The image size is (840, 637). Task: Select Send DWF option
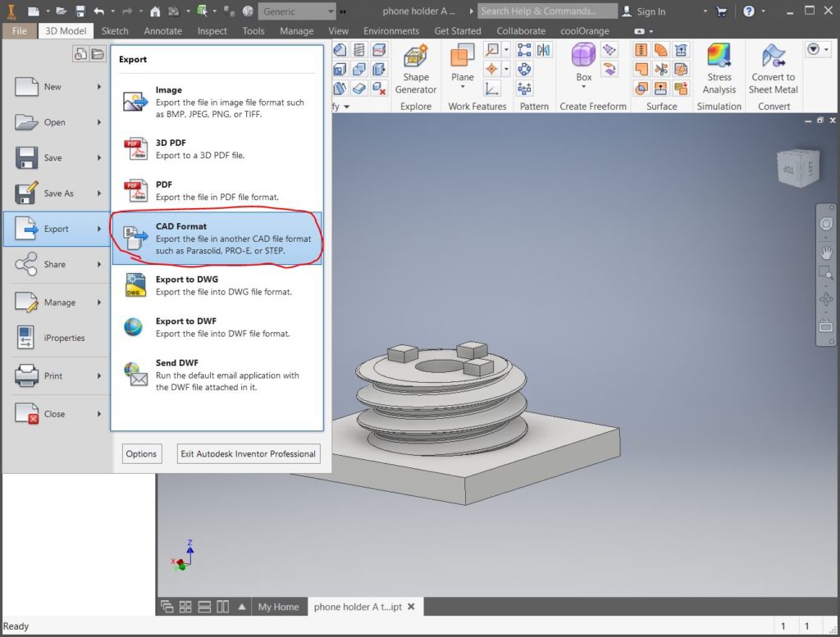(x=217, y=375)
